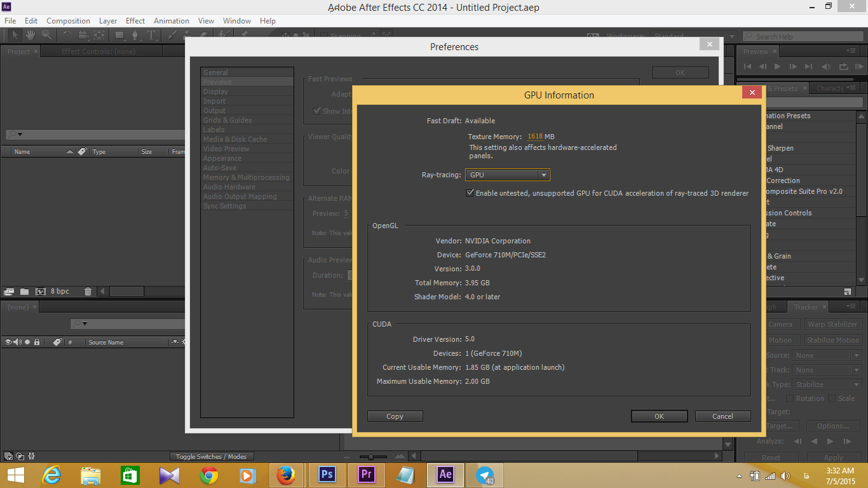The width and height of the screenshot is (868, 488).
Task: Create a new composition from Project panel
Action: 40,292
